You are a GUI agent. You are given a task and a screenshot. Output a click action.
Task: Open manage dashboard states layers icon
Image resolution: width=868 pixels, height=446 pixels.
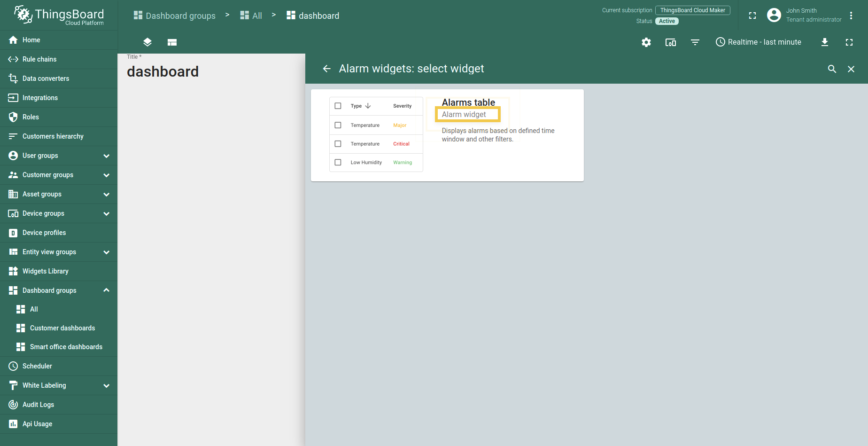pyautogui.click(x=147, y=42)
